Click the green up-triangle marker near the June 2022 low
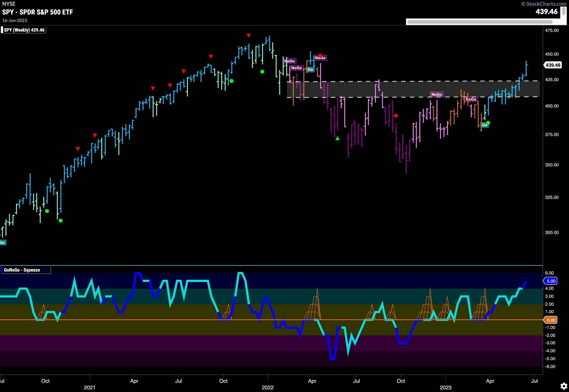 pyautogui.click(x=337, y=138)
